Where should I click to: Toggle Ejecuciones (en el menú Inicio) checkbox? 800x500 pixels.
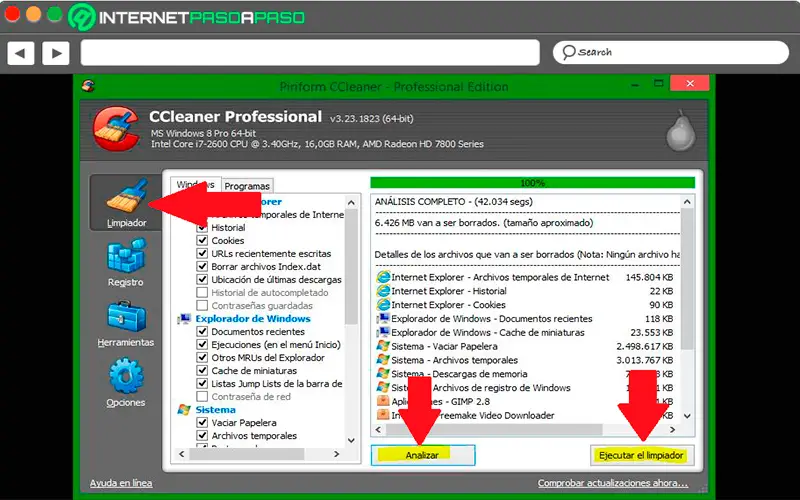(202, 344)
